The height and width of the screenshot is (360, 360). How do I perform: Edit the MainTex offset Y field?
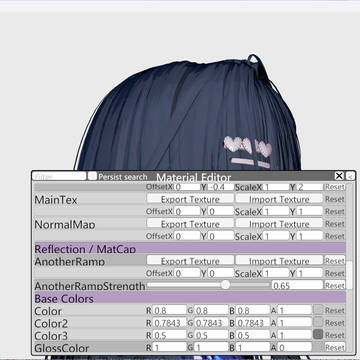tap(221, 211)
